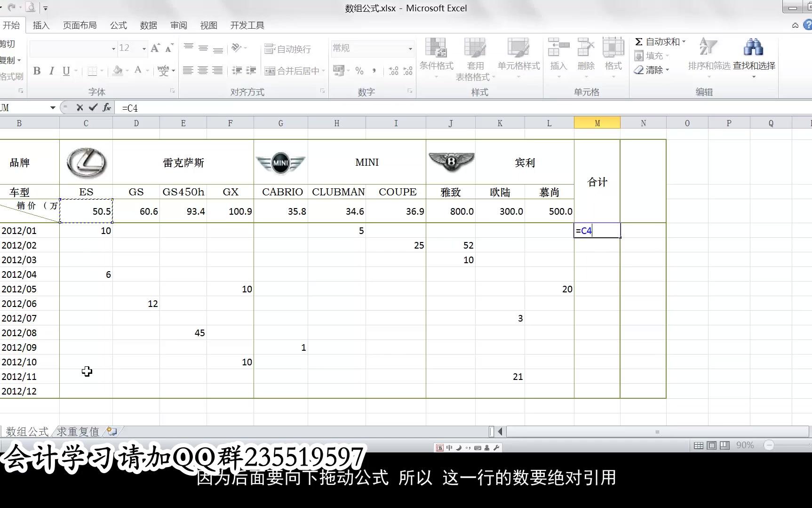
Task: Click in the formula bar showing =C4
Action: coord(463,108)
